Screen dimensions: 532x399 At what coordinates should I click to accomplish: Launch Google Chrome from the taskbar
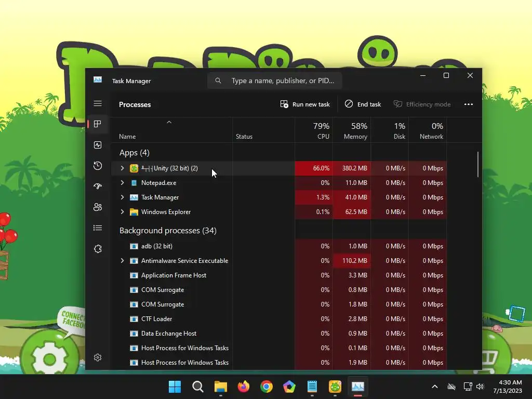pyautogui.click(x=267, y=387)
